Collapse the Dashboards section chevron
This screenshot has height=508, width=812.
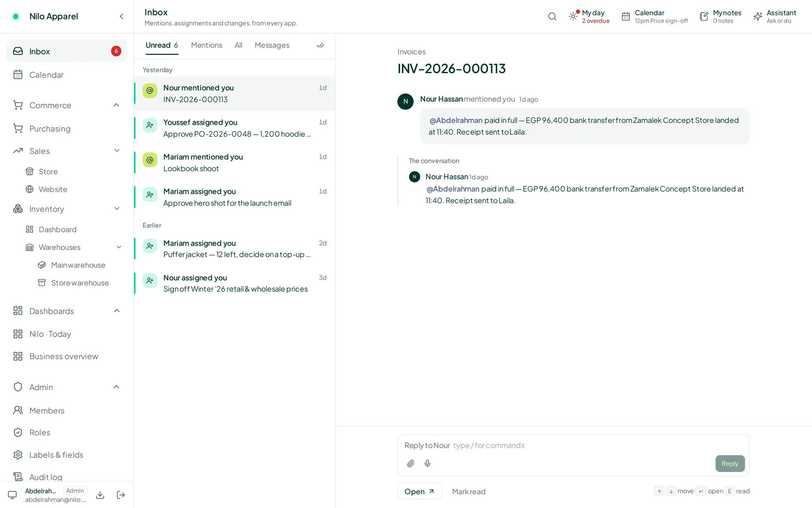(x=117, y=311)
